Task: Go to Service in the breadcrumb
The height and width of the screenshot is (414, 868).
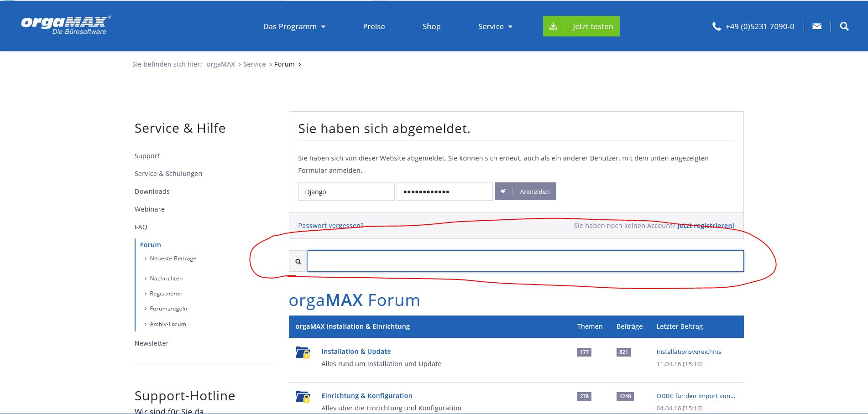Action: (x=254, y=64)
